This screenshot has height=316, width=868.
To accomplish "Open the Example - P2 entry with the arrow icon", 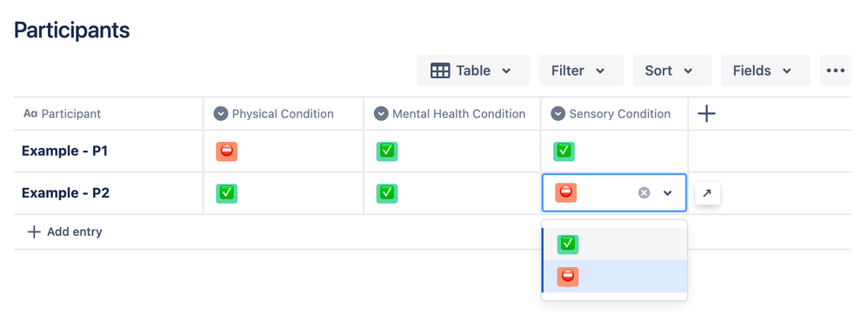I will (x=707, y=193).
